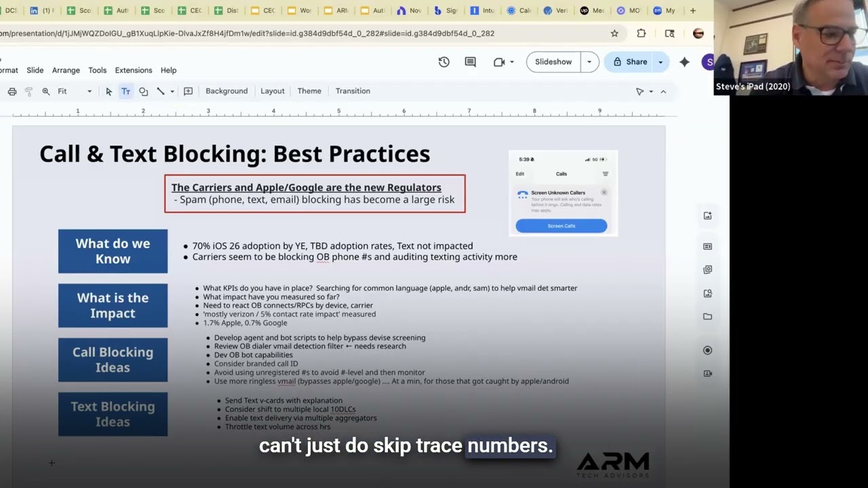Click the browser address bar URL
The height and width of the screenshot is (488, 868).
coord(248,33)
